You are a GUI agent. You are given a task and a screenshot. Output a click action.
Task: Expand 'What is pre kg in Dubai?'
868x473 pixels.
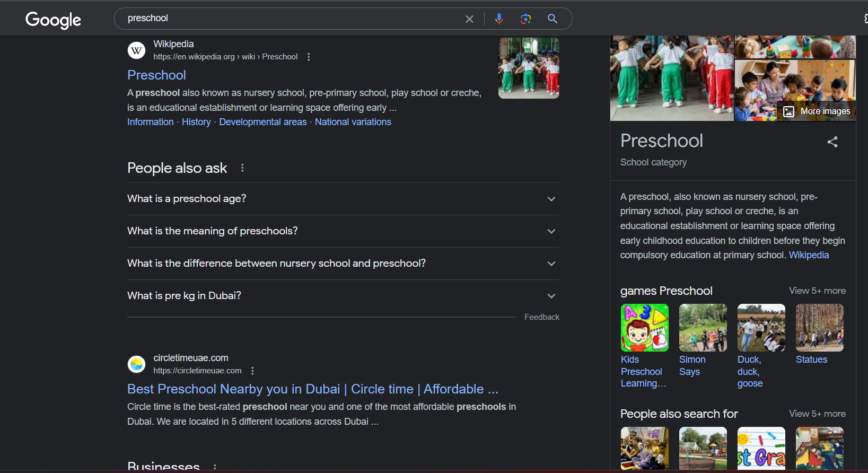click(x=343, y=296)
